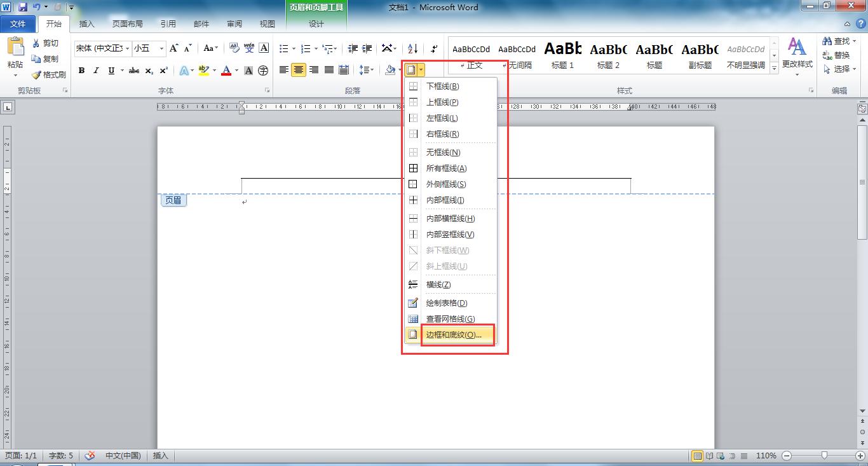Viewport: 868px width, 466px height.
Task: Expand the underline style dropdown arrow
Action: click(x=121, y=71)
